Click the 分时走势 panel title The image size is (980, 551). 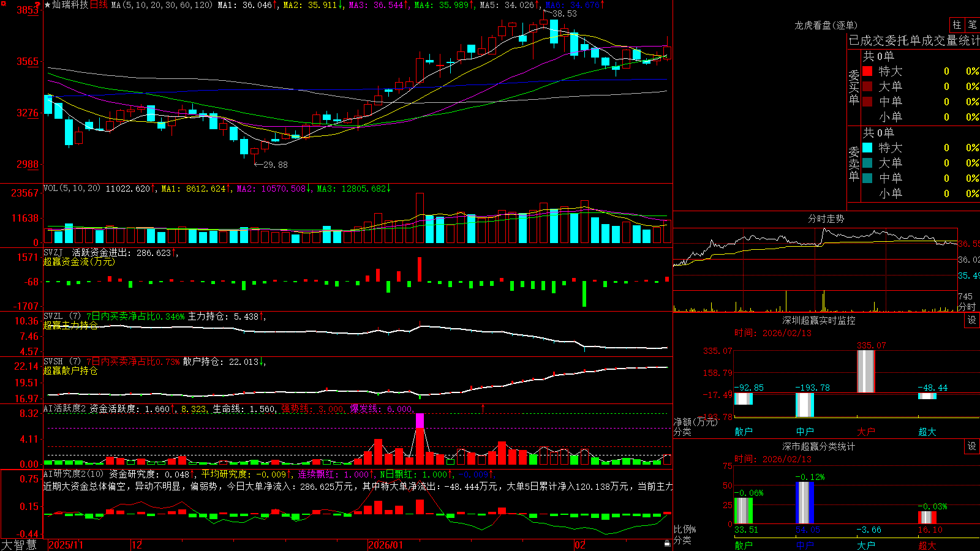(x=826, y=219)
